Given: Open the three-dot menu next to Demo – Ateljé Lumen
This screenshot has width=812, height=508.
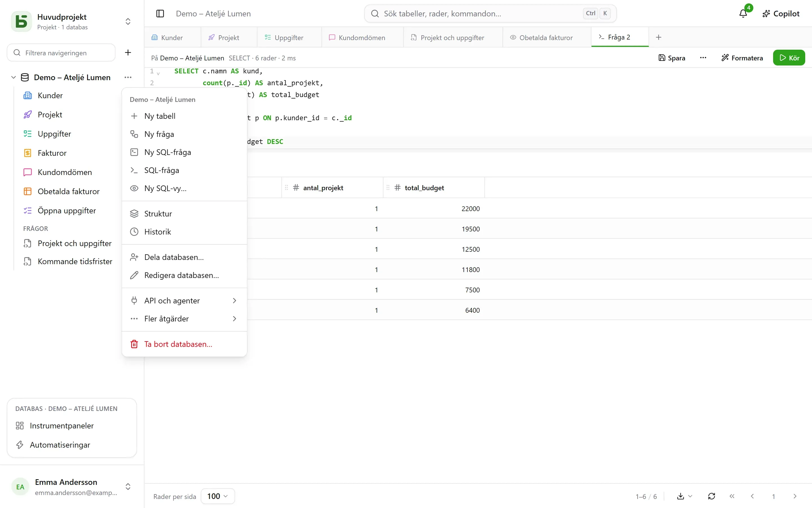Looking at the screenshot, I should coord(128,77).
